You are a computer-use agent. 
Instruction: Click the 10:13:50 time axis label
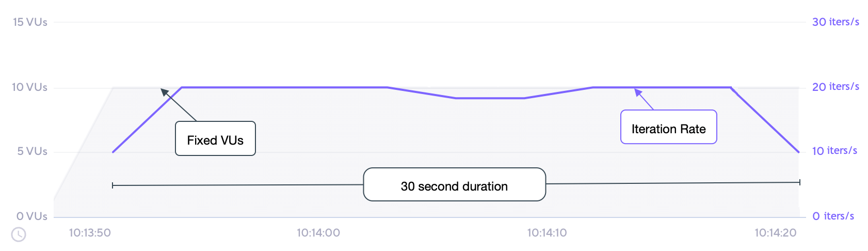(x=90, y=233)
